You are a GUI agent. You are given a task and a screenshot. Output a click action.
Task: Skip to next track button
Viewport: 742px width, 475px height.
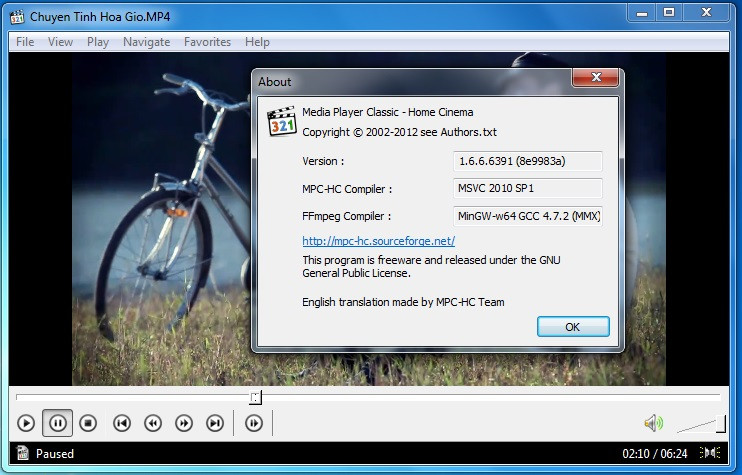click(x=215, y=423)
